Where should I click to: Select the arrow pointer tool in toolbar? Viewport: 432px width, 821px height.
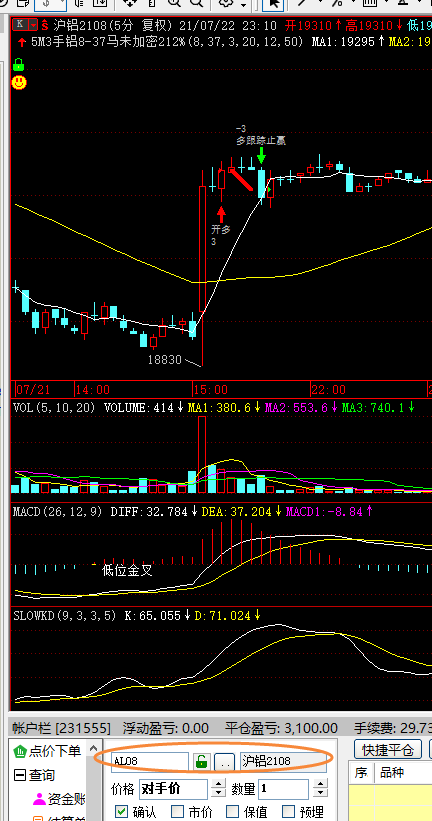pos(272,4)
